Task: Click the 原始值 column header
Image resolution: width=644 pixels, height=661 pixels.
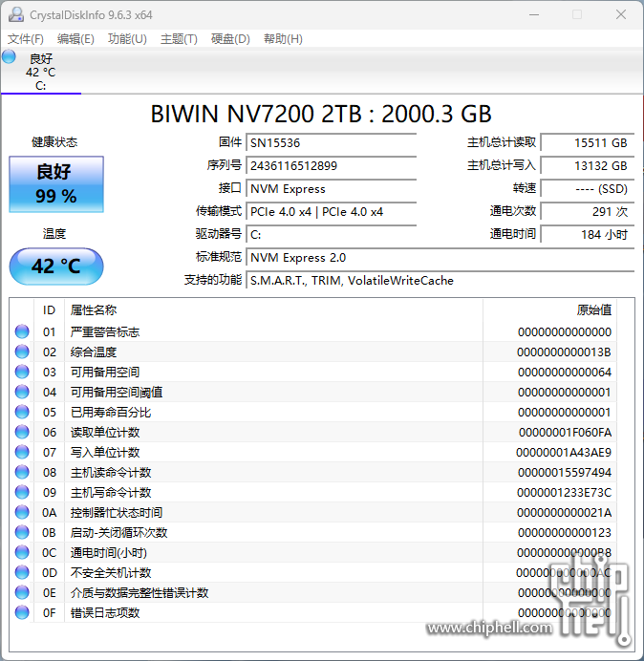Action: (550, 310)
